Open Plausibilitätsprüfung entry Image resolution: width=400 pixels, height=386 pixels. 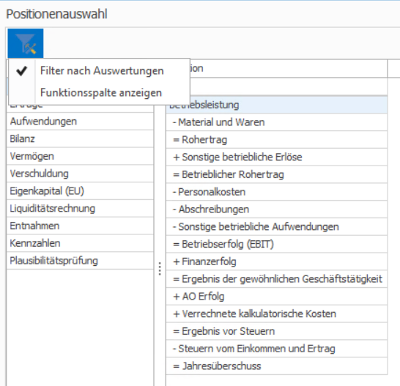pos(80,261)
